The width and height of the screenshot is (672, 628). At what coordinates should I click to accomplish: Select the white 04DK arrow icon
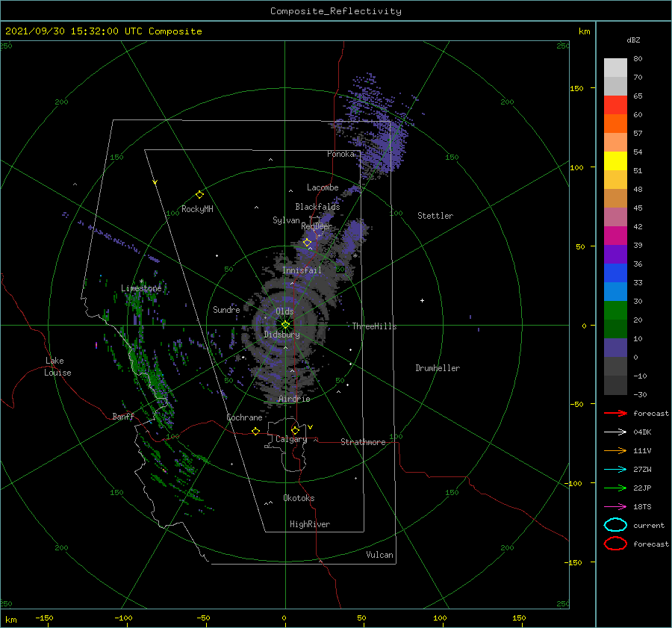615,432
